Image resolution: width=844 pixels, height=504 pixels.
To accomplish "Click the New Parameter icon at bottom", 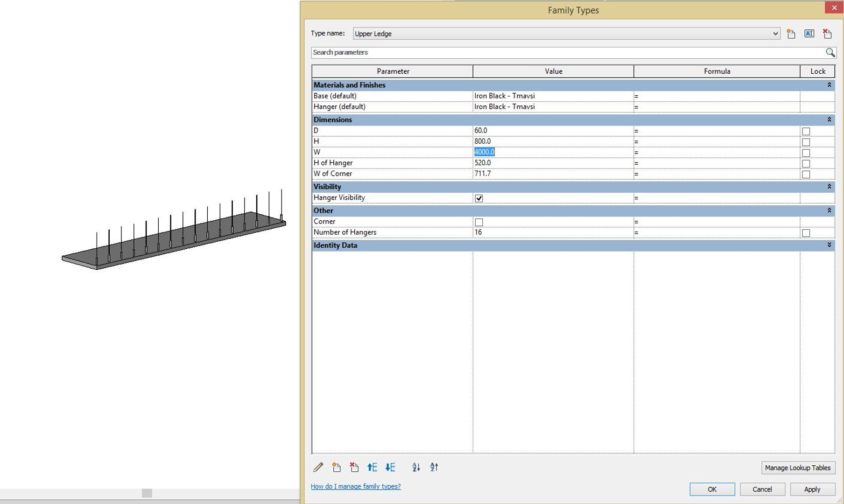I will [336, 467].
